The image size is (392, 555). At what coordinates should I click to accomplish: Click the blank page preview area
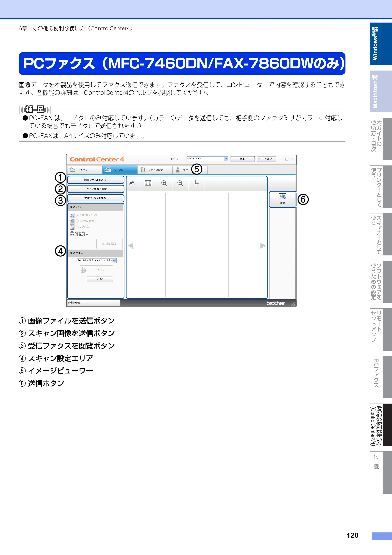tap(197, 245)
